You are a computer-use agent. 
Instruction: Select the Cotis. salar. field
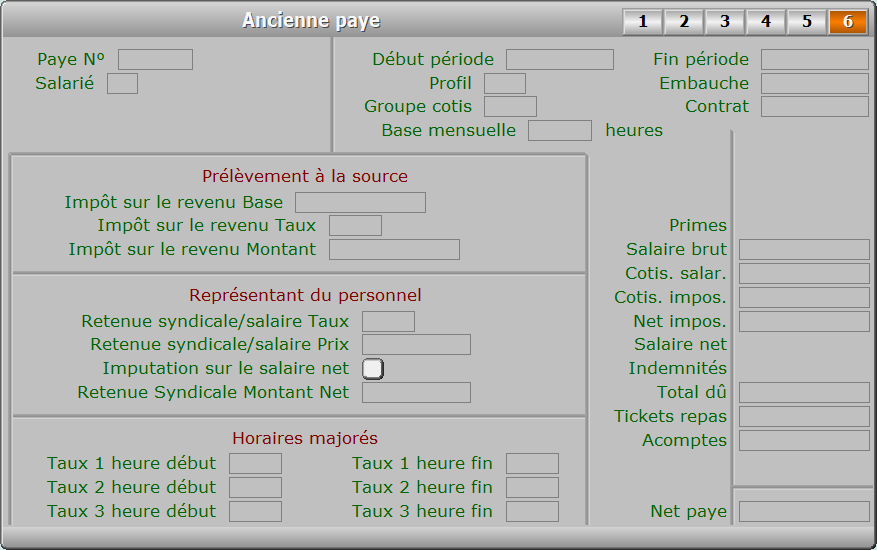coord(804,274)
